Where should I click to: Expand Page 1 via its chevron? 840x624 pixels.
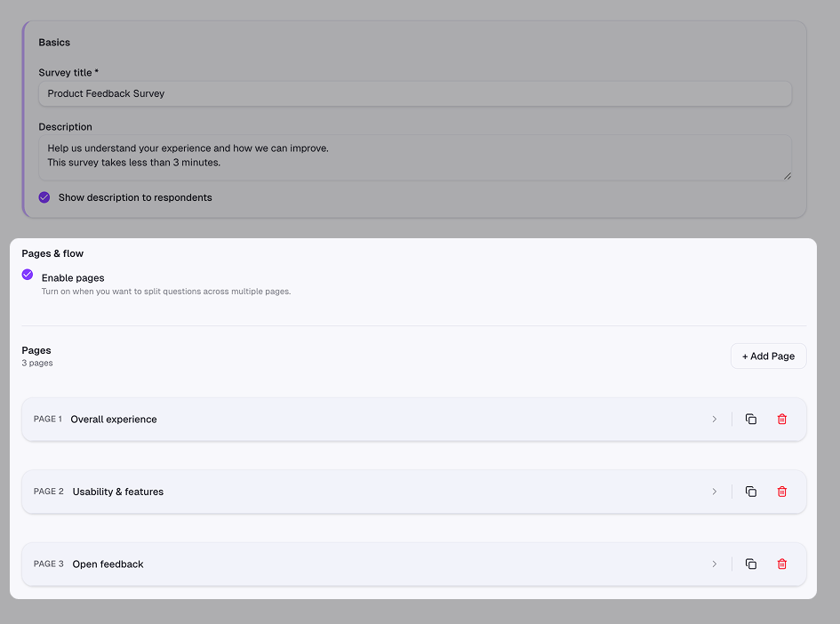click(x=715, y=419)
